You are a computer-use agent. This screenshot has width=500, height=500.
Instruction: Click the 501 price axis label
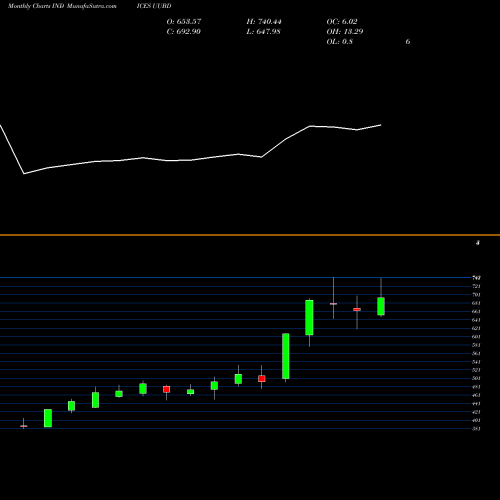pyautogui.click(x=476, y=378)
